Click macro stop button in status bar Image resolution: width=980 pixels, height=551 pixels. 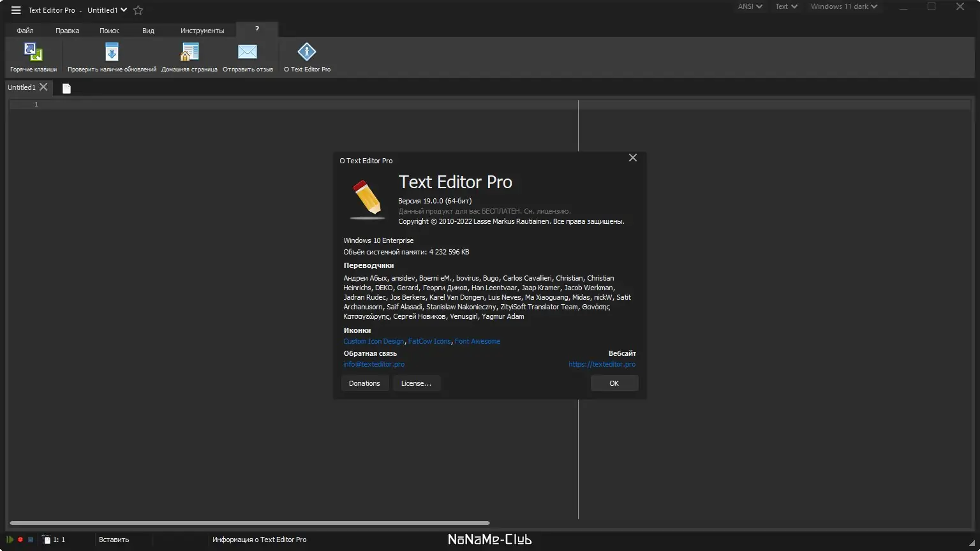click(30, 540)
